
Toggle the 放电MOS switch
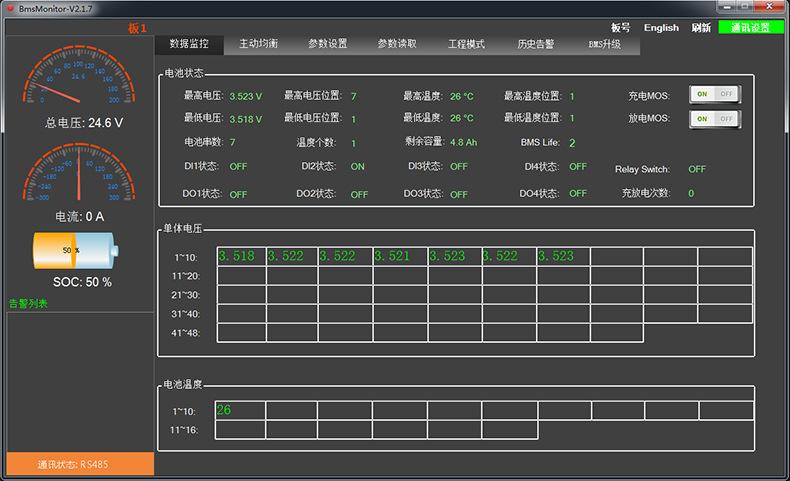[714, 119]
